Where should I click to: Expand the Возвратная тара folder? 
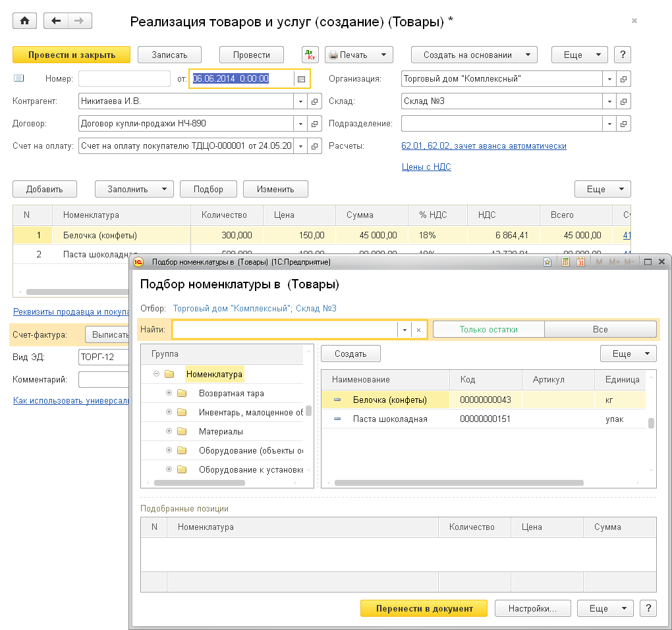(x=169, y=393)
